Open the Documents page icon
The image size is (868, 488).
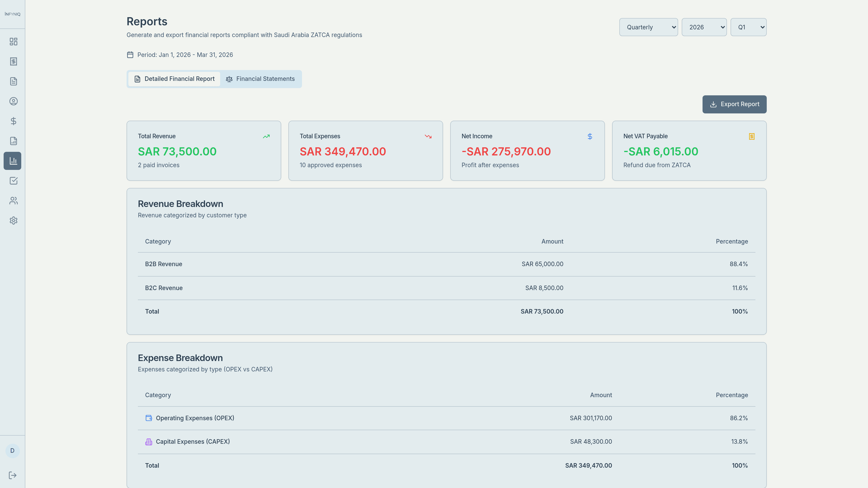(x=13, y=81)
